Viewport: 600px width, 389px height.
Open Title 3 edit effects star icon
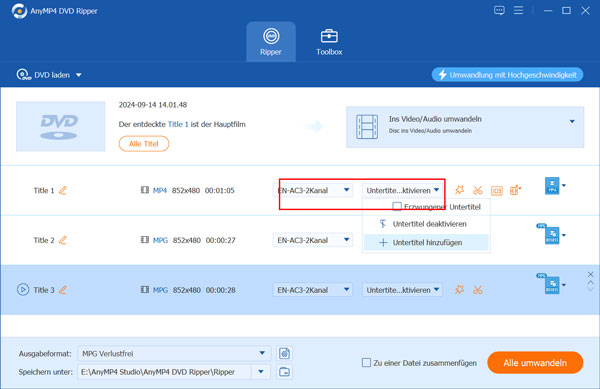459,290
